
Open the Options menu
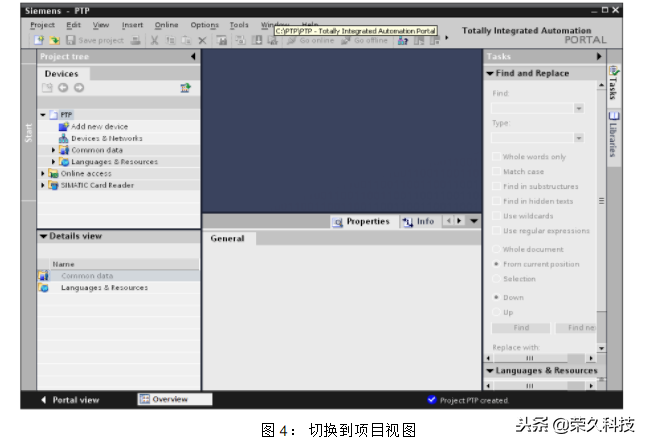(204, 25)
